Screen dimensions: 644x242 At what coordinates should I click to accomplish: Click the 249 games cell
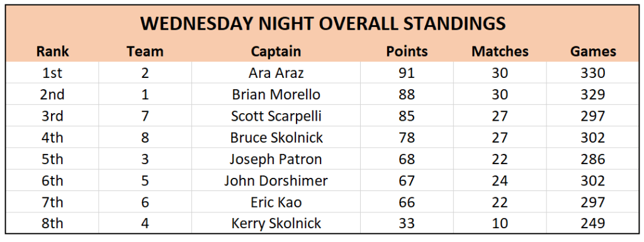coord(593,223)
